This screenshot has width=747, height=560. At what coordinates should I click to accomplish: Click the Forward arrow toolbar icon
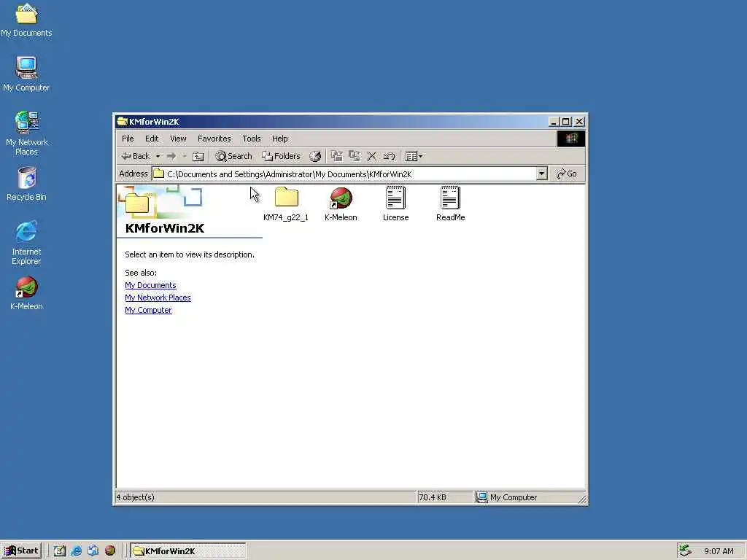pos(171,156)
